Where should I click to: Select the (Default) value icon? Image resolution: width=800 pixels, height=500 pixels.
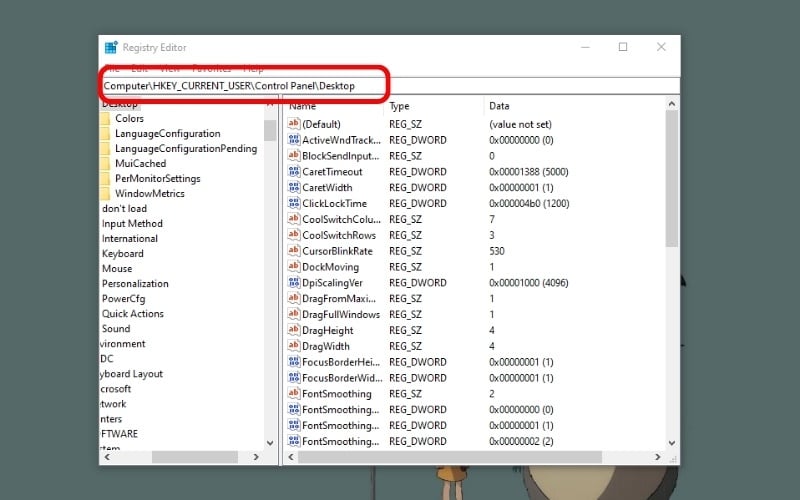click(x=294, y=124)
